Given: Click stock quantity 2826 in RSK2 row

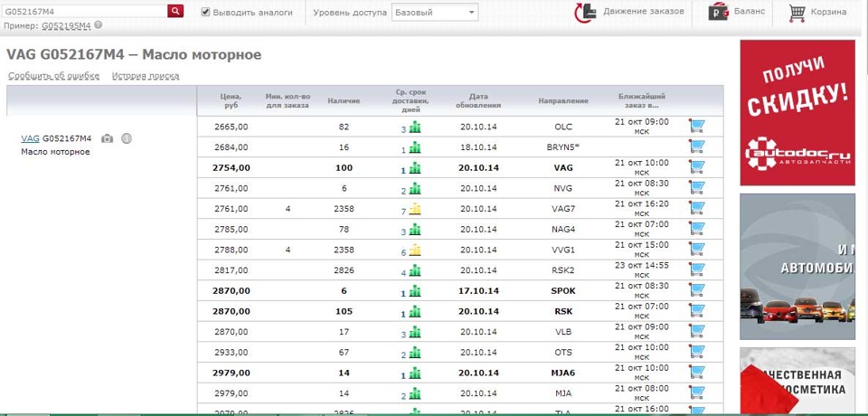Looking at the screenshot, I should (344, 270).
